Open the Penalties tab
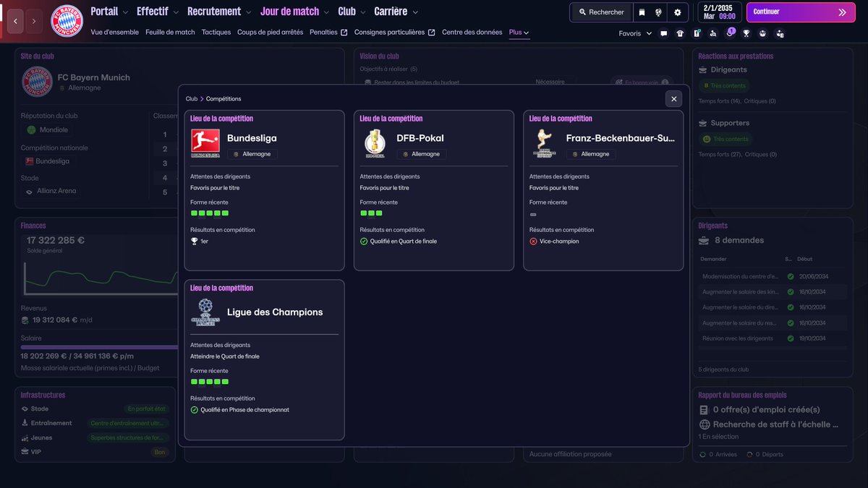The width and height of the screenshot is (868, 488). pyautogui.click(x=328, y=33)
